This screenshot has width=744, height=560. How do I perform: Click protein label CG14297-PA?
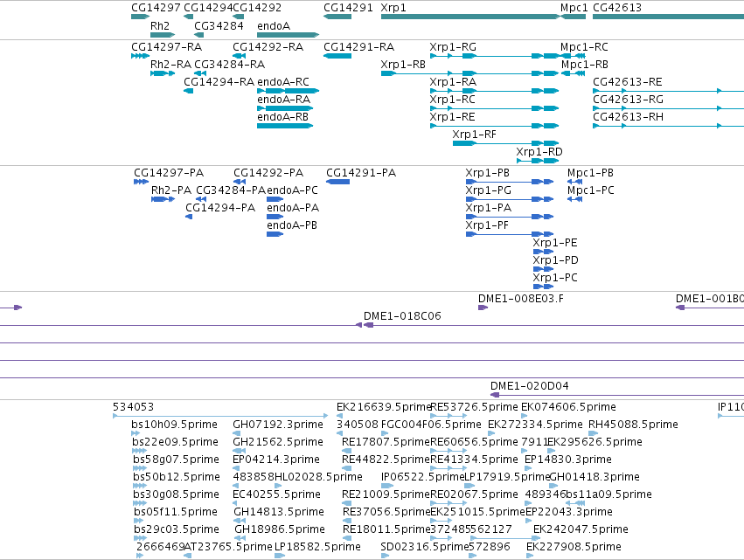[x=169, y=174]
